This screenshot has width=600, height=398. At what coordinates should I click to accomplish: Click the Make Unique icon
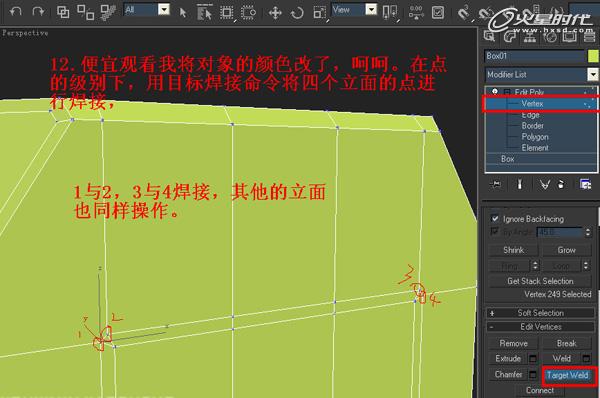click(545, 184)
